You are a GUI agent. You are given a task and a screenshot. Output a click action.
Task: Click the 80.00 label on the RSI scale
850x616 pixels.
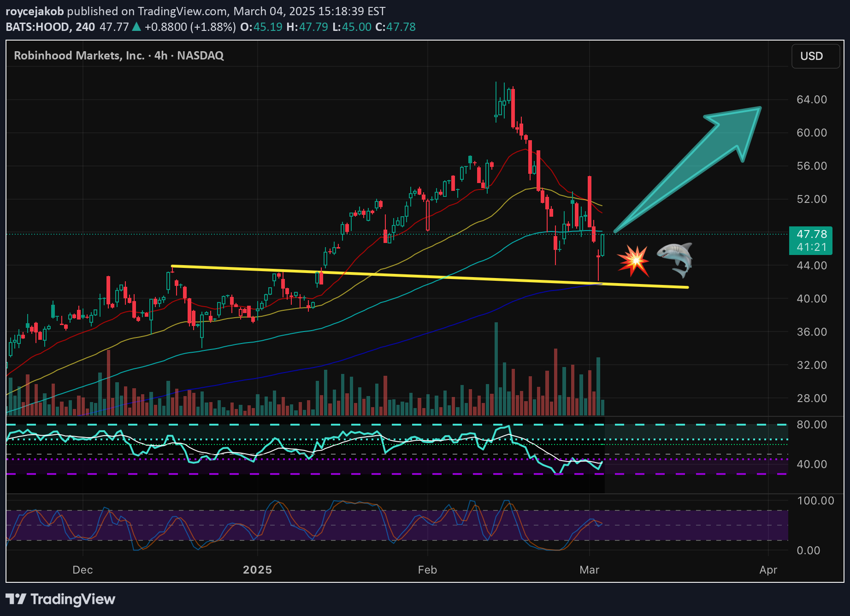pos(812,425)
